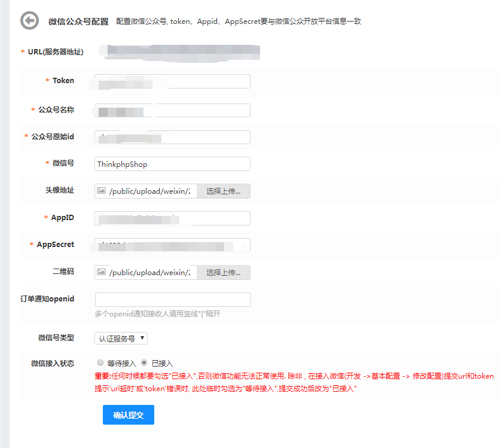Image resolution: width=498 pixels, height=448 pixels.
Task: Open the 微信号类型 dropdown
Action: (x=121, y=339)
